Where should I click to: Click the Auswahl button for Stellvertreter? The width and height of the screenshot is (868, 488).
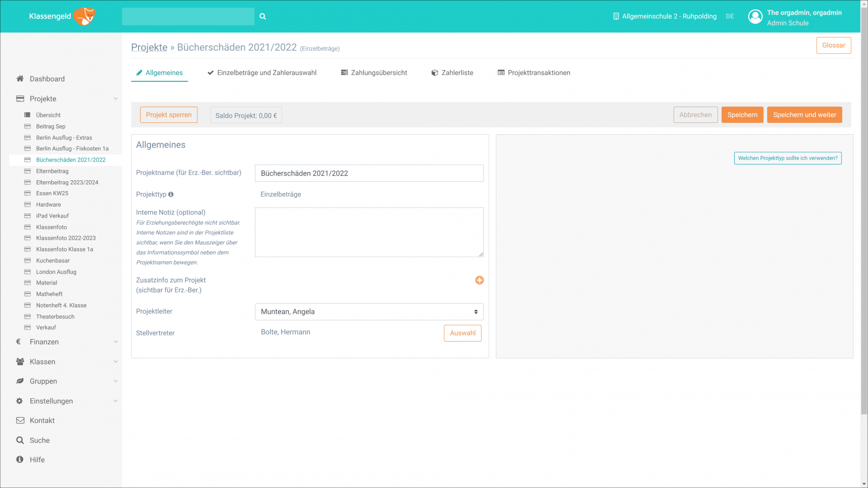click(x=462, y=333)
